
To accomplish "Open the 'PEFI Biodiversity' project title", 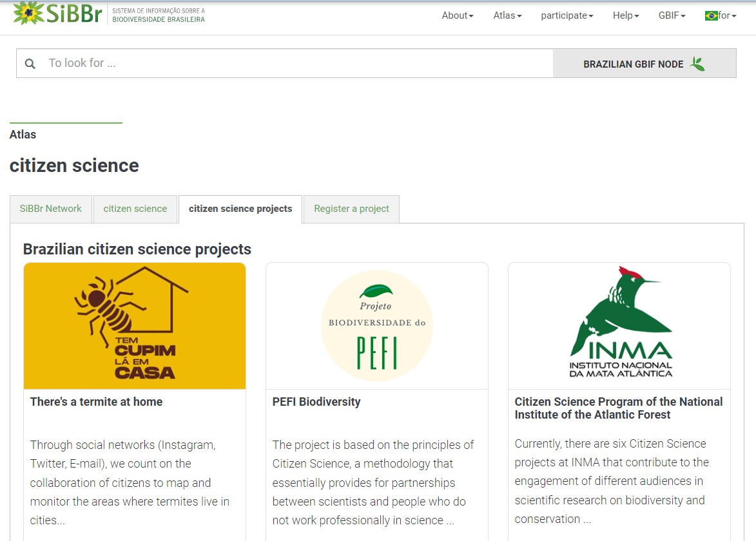I will [x=316, y=402].
